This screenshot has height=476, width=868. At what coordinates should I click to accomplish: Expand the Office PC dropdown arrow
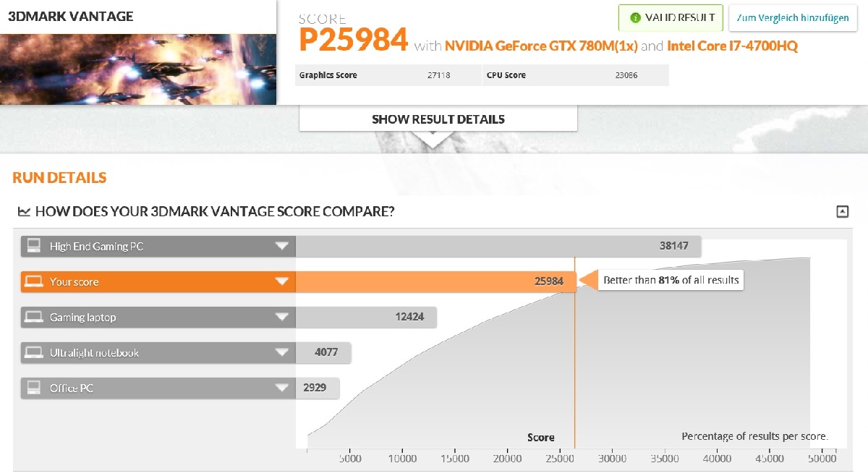[282, 388]
